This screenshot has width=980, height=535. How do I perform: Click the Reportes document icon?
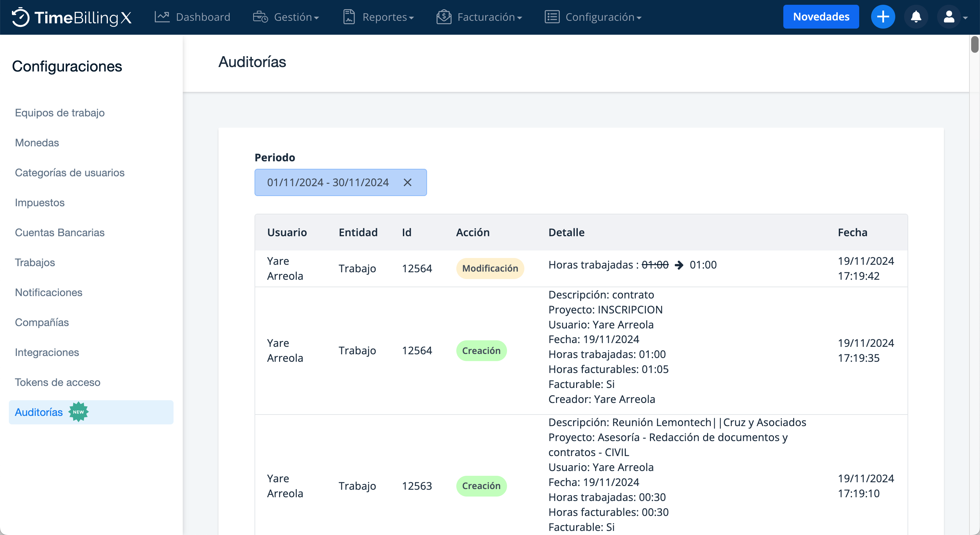click(x=349, y=17)
